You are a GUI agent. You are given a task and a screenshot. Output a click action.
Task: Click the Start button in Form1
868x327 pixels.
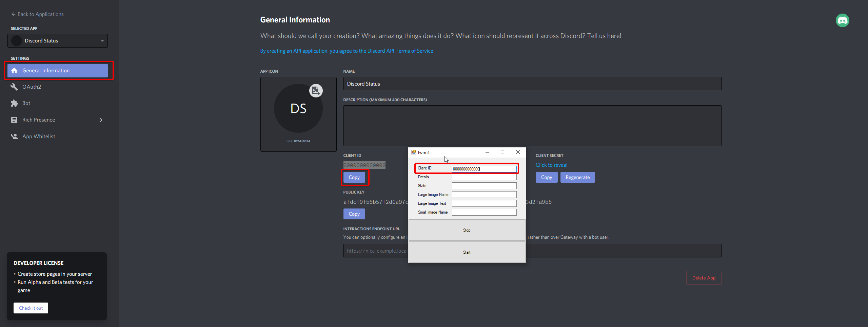tap(467, 252)
